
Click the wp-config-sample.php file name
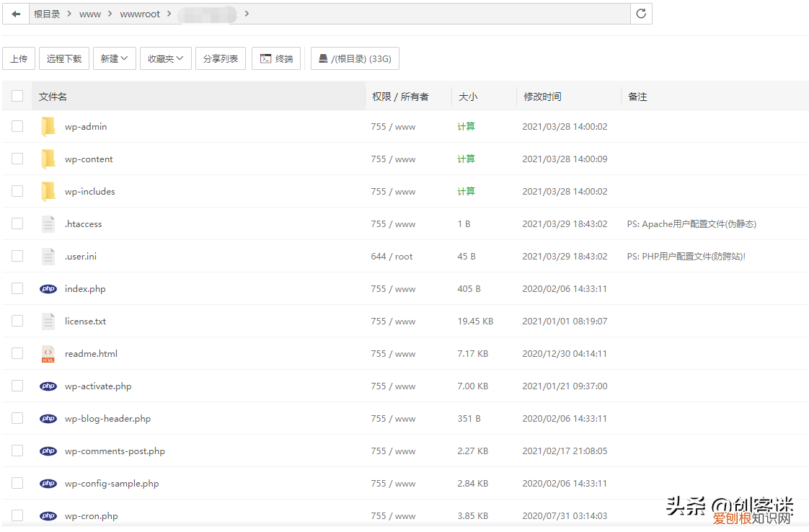pos(112,484)
